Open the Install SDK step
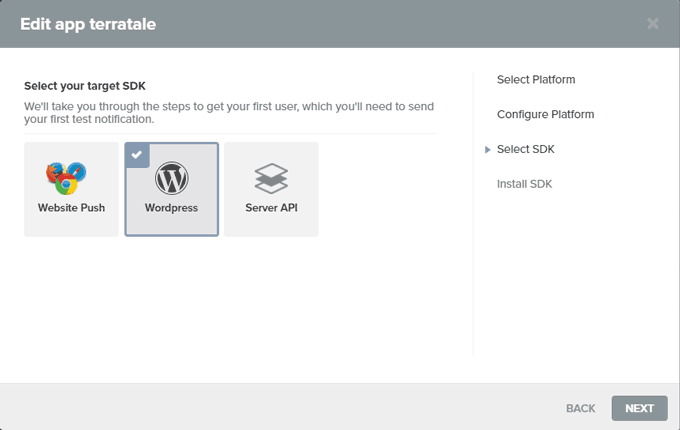 524,184
